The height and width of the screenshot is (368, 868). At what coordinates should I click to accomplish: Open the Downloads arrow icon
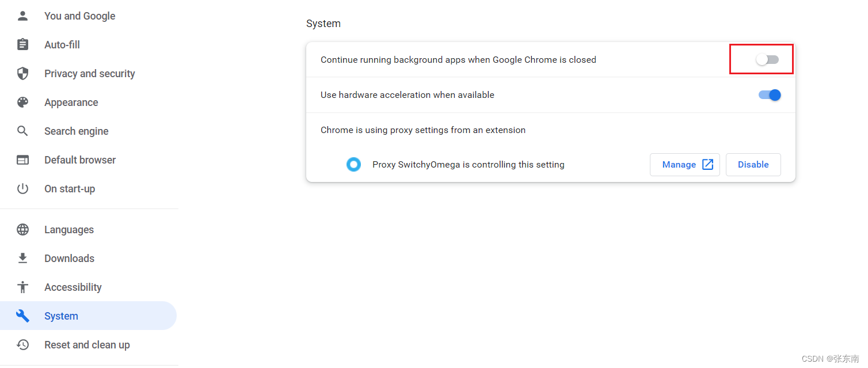click(22, 259)
